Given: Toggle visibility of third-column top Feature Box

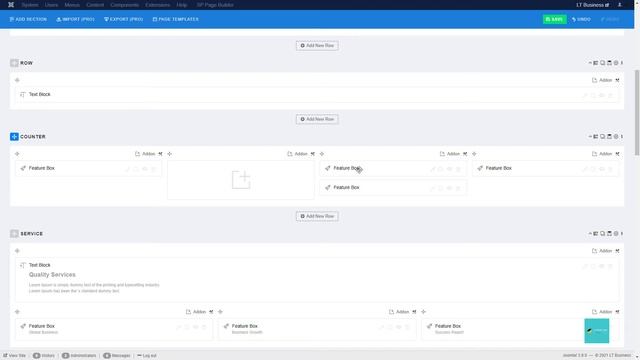Looking at the screenshot, I should [449, 169].
